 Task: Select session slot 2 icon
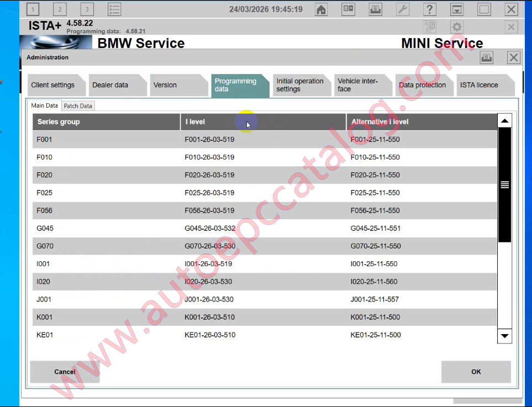[60, 9]
